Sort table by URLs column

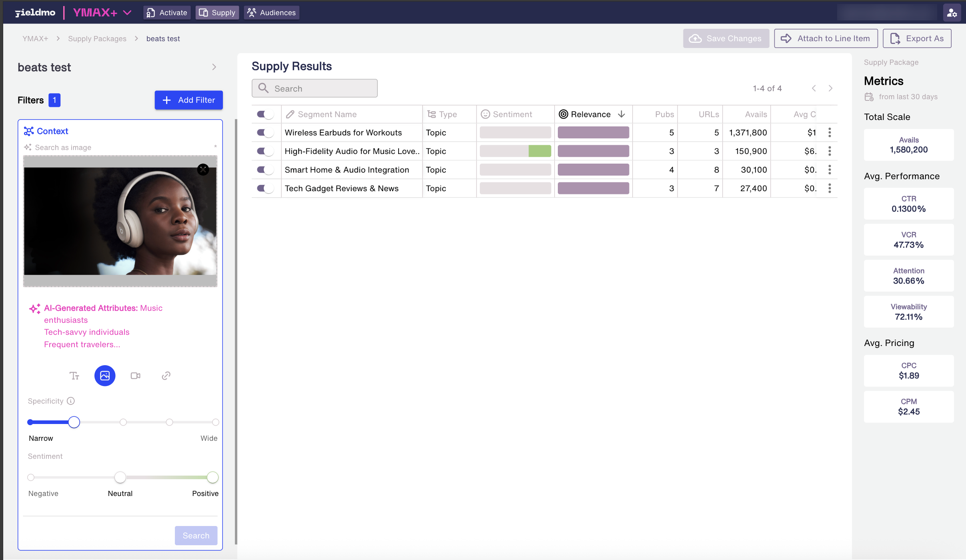point(709,114)
